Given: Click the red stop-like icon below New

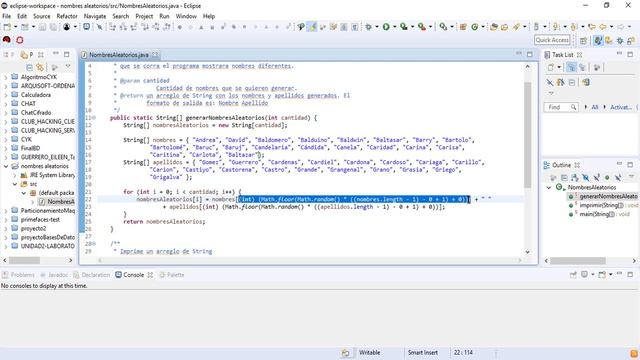Looking at the screenshot, I should tap(20, 40).
